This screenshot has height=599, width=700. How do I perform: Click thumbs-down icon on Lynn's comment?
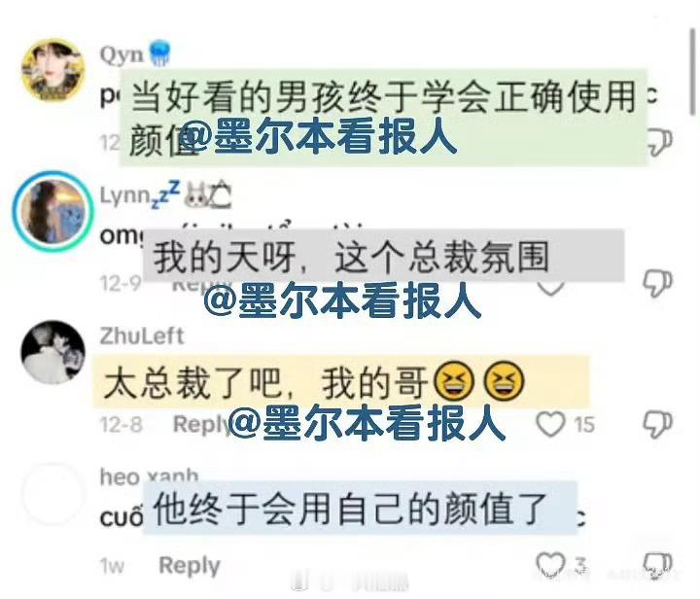pos(657,283)
